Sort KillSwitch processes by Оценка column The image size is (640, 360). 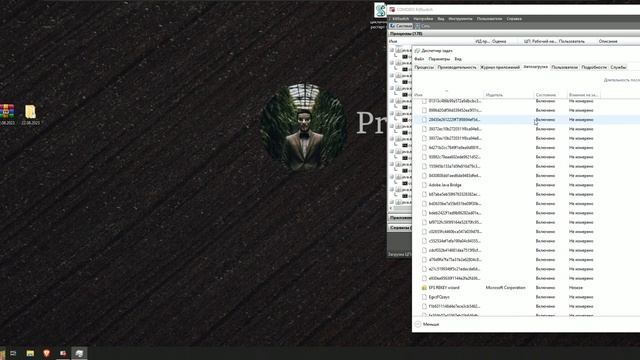point(499,41)
